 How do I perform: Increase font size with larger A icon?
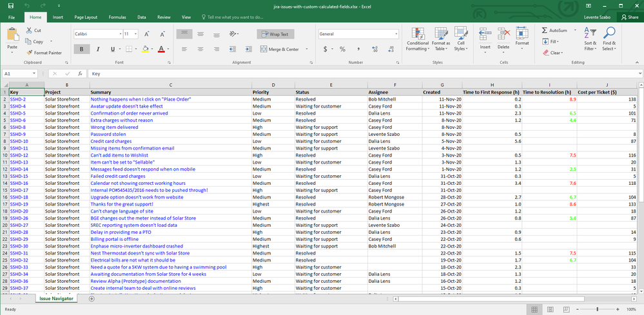pyautogui.click(x=147, y=34)
